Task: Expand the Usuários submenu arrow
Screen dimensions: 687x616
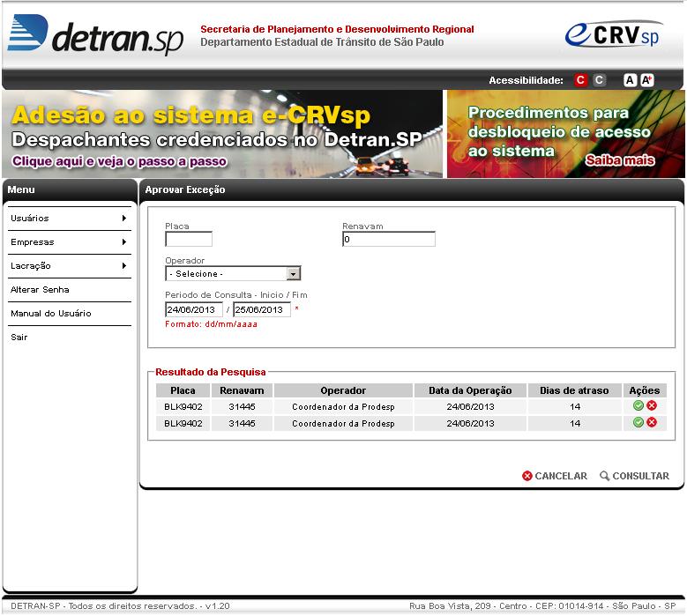Action: (124, 218)
